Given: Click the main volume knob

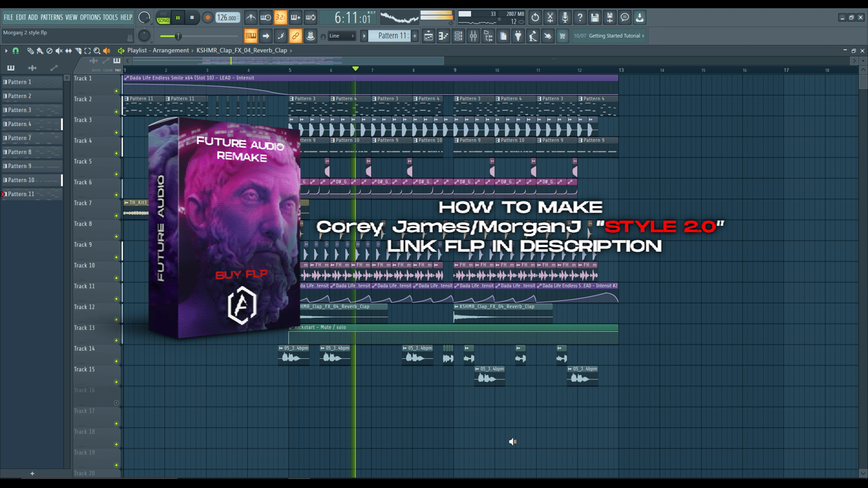Looking at the screenshot, I should click(x=144, y=17).
